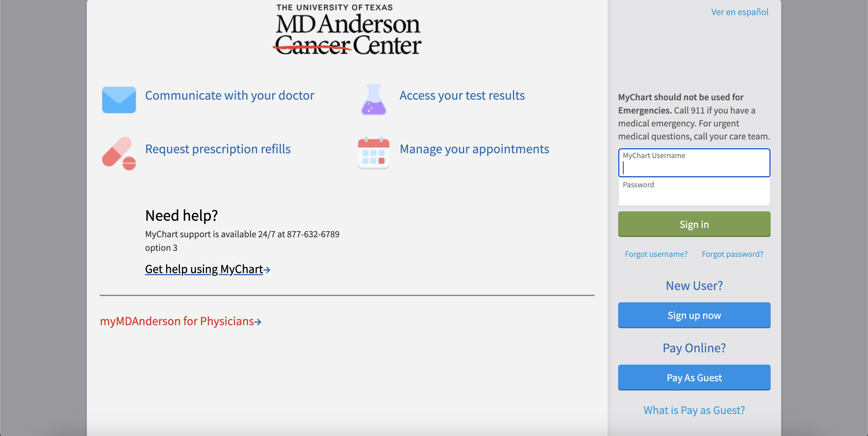Click the MyChart emergencies warning text
Screen dimensions: 868x436
[694, 117]
